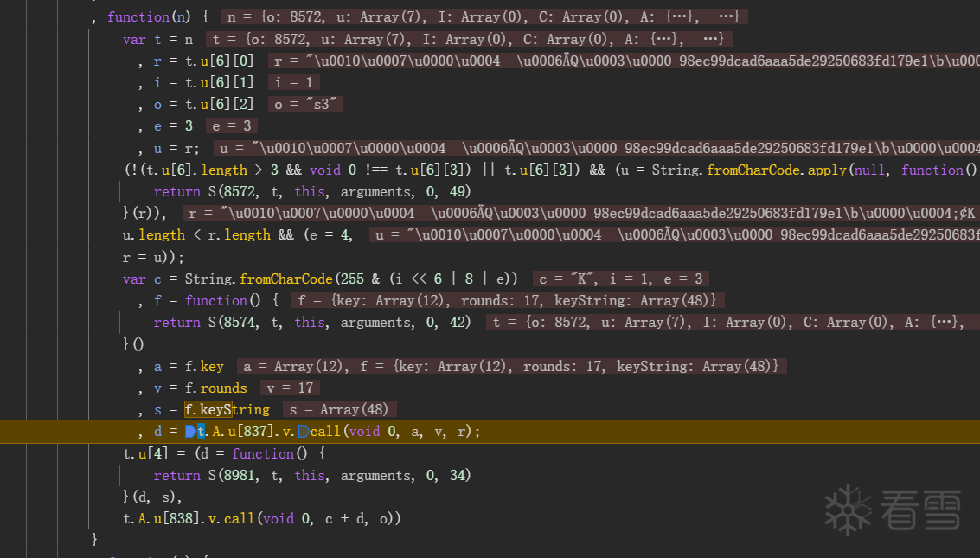Click the snowflake watermark logo

pos(848,508)
